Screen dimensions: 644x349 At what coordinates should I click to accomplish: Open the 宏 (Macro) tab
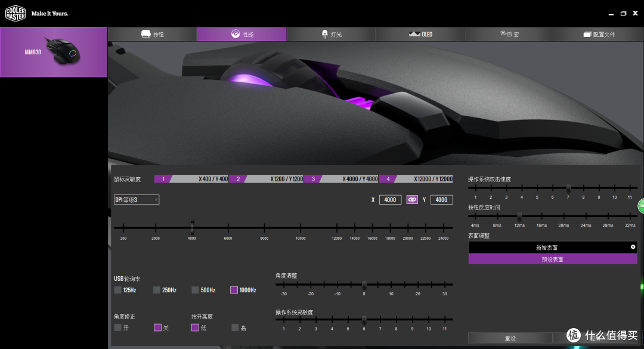(510, 34)
